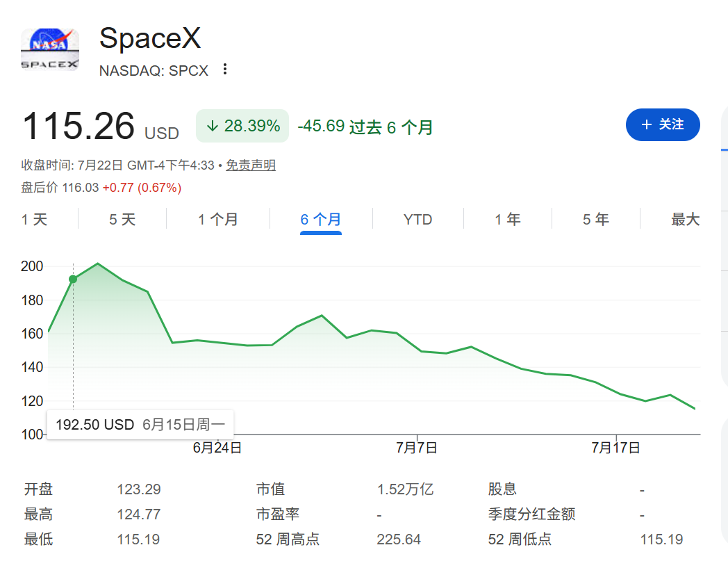Screen dimensions: 728x568
Task: Select the 5 天 time range
Action: (122, 220)
